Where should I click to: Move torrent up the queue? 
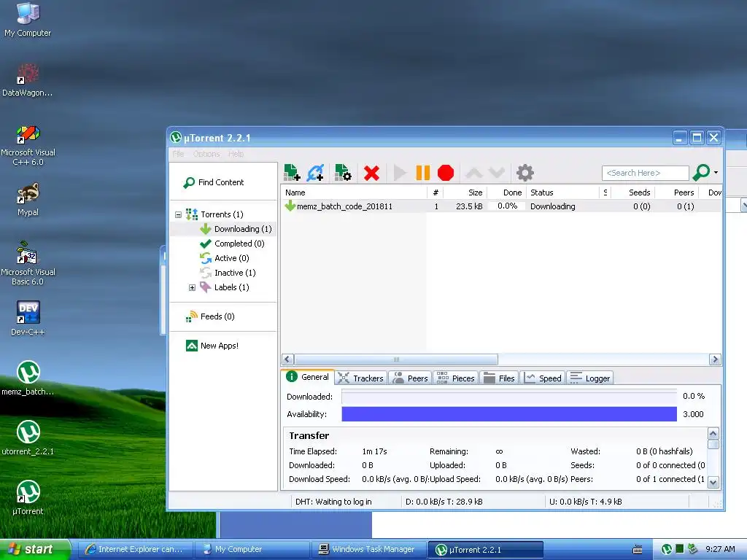(473, 173)
